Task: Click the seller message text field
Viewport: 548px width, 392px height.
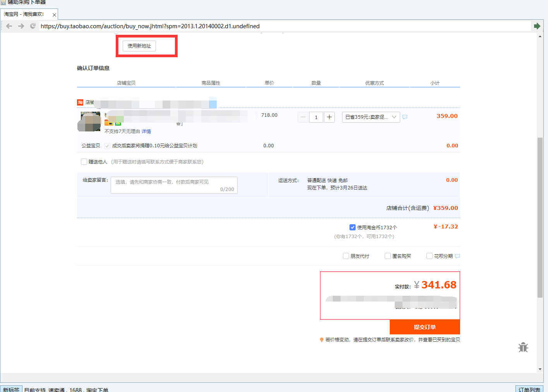Action: (174, 185)
